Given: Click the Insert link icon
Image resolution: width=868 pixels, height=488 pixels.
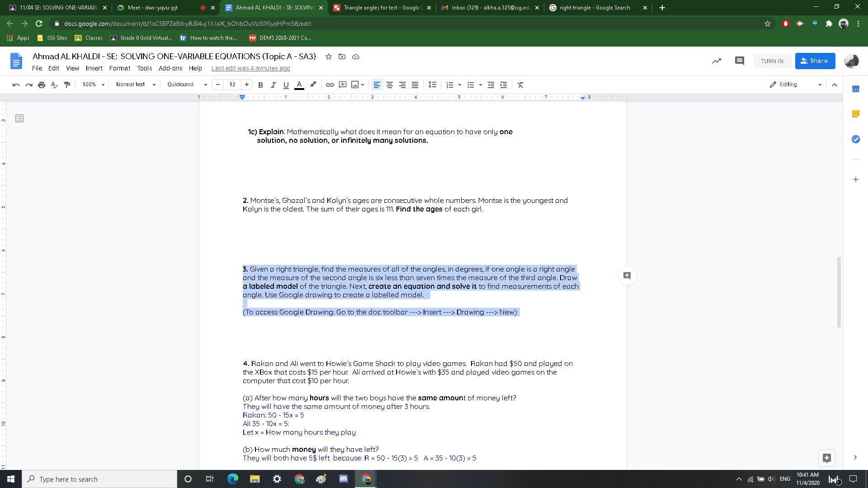Looking at the screenshot, I should [330, 85].
